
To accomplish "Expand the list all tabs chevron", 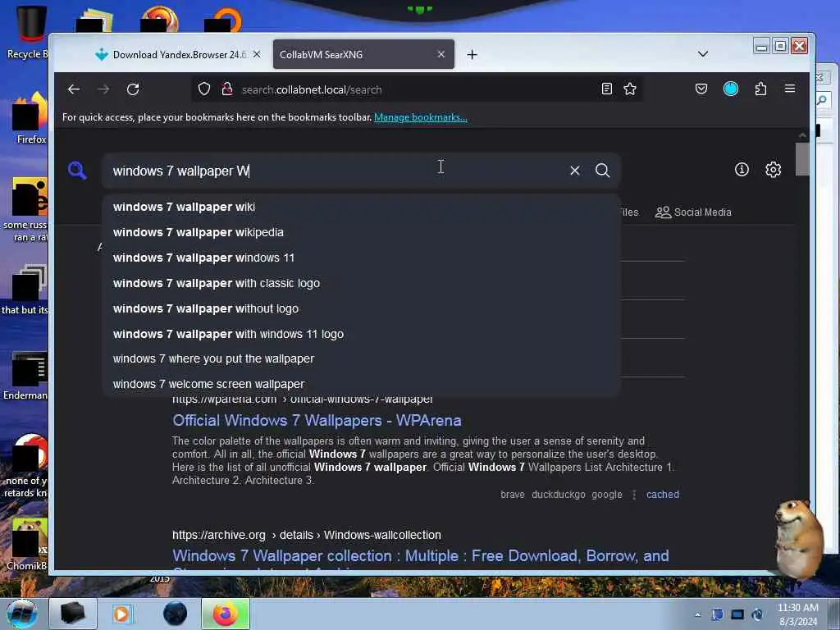I will (x=703, y=54).
